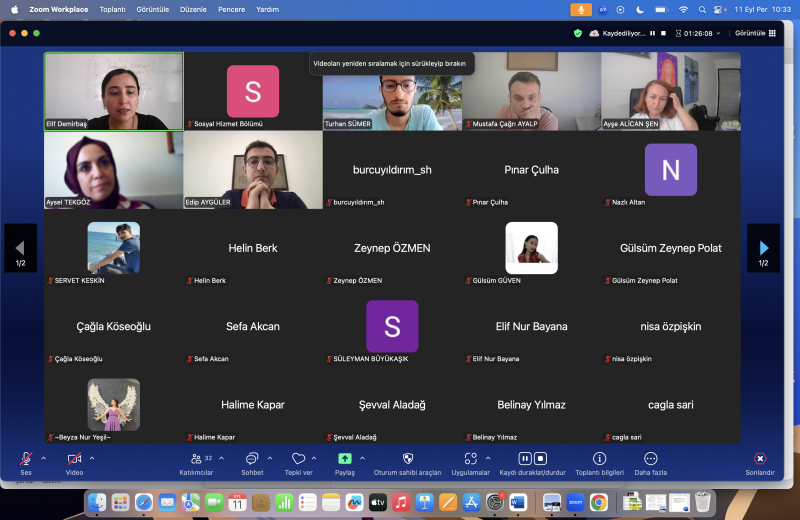This screenshot has width=800, height=520.
Task: Select Elif Demirbaş video tile
Action: pyautogui.click(x=114, y=91)
